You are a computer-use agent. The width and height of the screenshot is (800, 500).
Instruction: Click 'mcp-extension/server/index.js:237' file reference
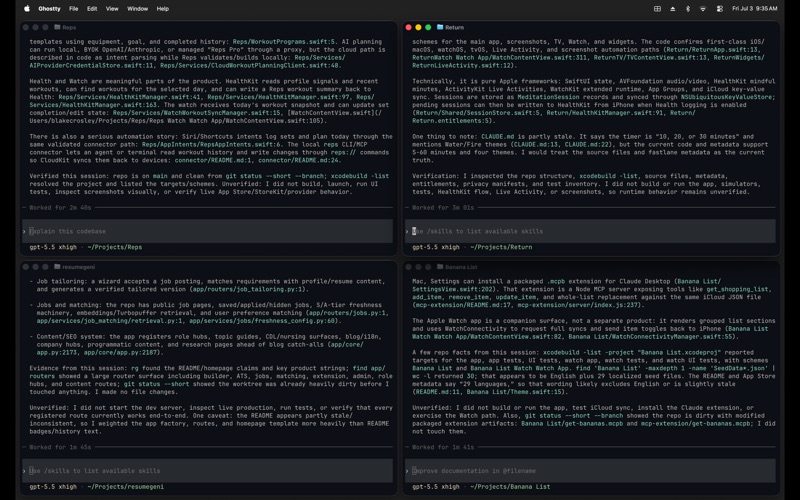(x=579, y=305)
